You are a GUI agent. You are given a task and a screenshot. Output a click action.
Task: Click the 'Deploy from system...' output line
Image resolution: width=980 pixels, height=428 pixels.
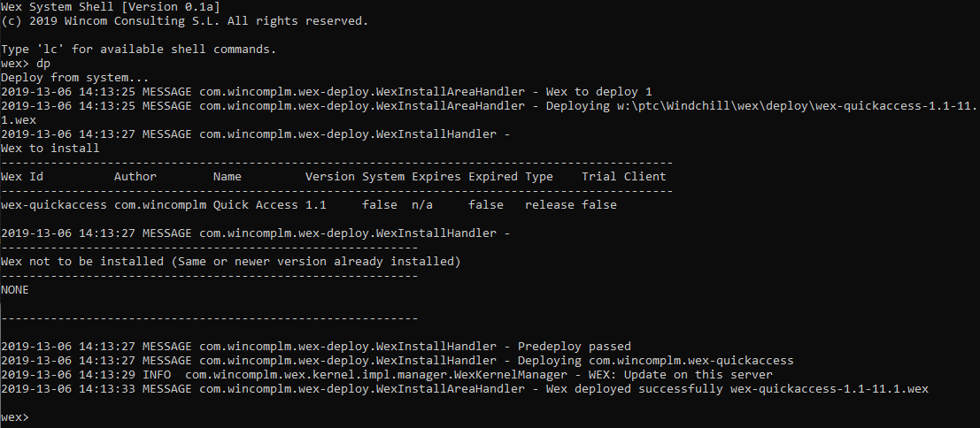coord(75,78)
